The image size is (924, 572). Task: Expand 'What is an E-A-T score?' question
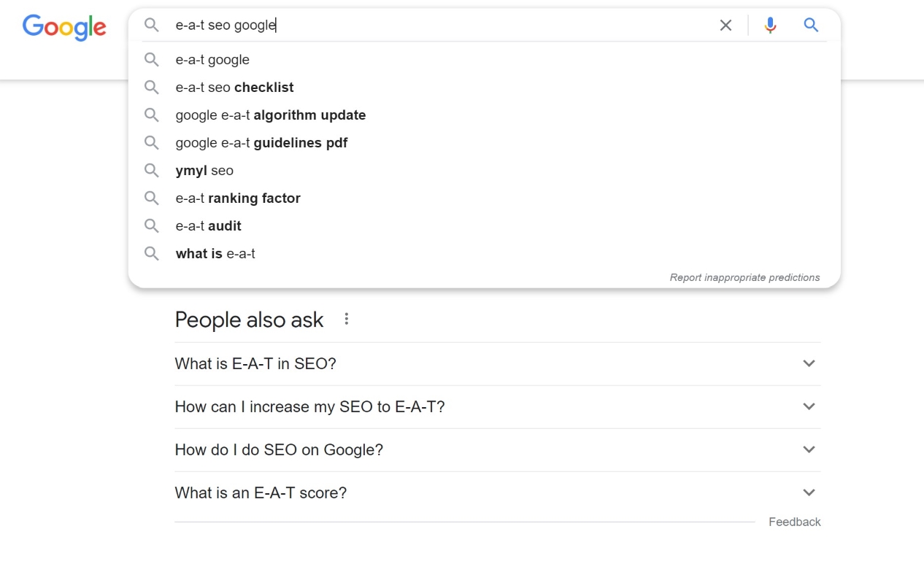[x=498, y=493]
